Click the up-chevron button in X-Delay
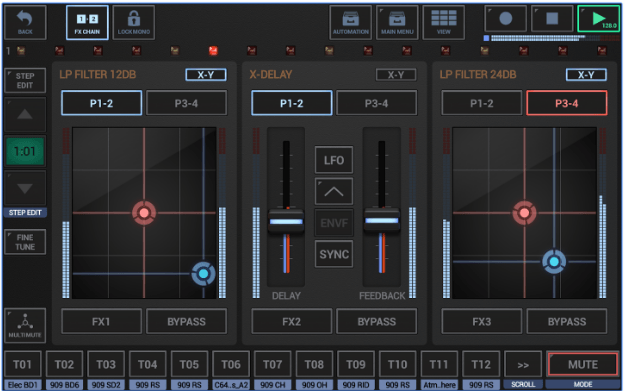 334,192
